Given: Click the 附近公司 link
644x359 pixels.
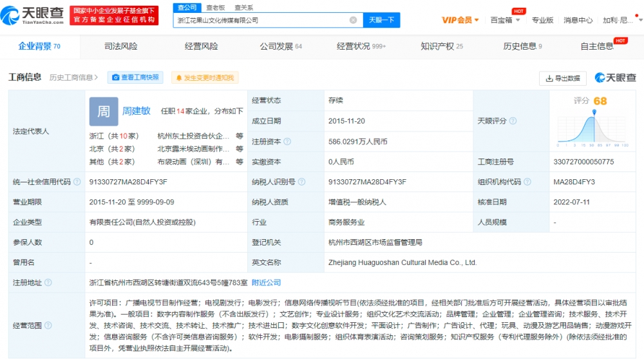Looking at the screenshot, I should pyautogui.click(x=266, y=282).
